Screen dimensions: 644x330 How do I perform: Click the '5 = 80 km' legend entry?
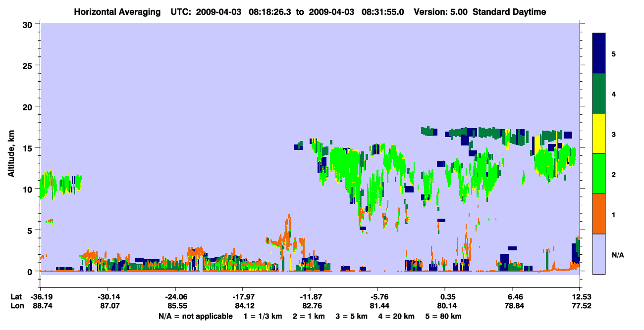(443, 316)
